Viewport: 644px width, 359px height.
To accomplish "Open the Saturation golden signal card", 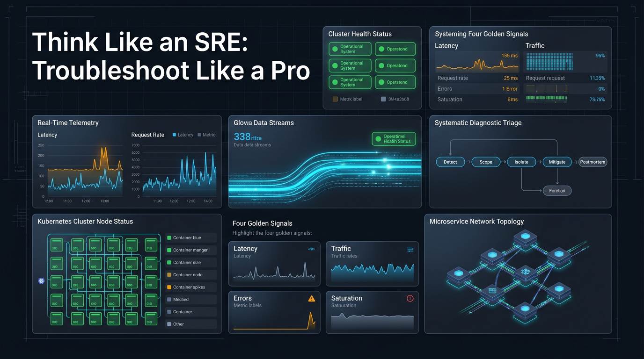I will pyautogui.click(x=372, y=312).
